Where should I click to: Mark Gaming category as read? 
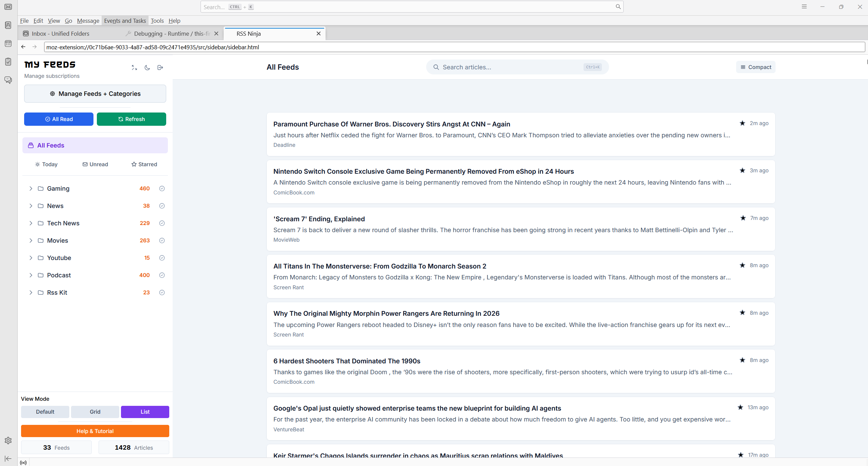(162, 188)
